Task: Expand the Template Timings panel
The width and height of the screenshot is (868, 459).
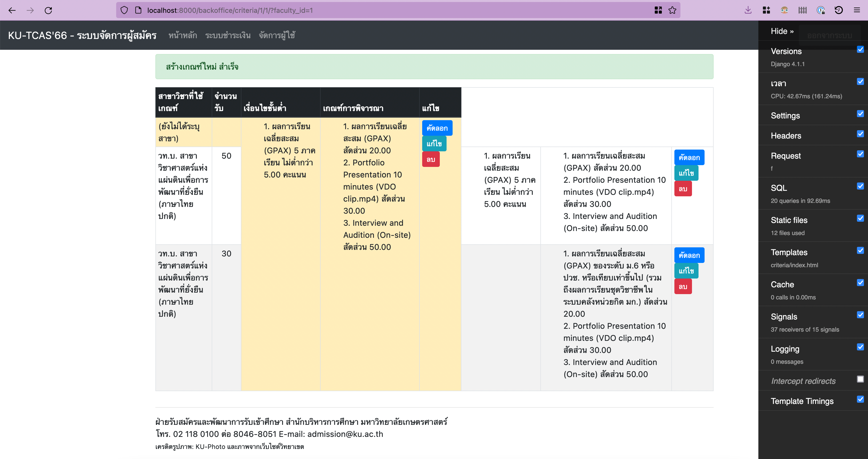Action: (x=802, y=401)
